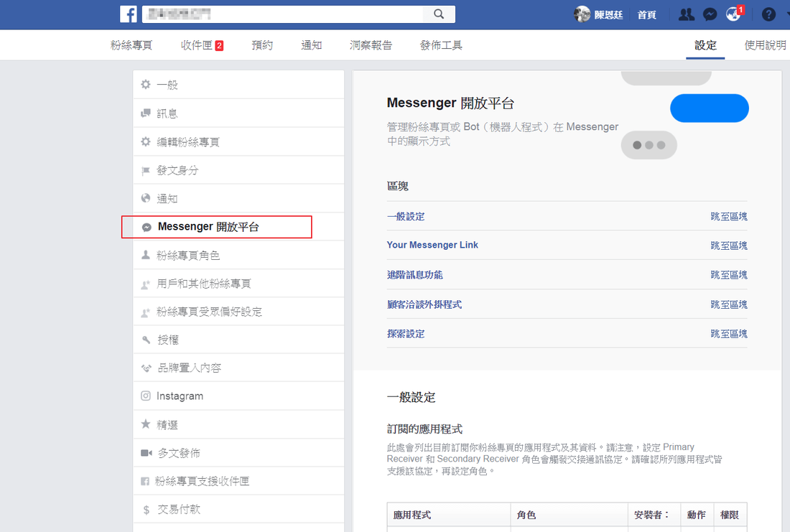790x532 pixels.
Task: Click the video camera icon beside 多文發佈
Action: click(146, 453)
